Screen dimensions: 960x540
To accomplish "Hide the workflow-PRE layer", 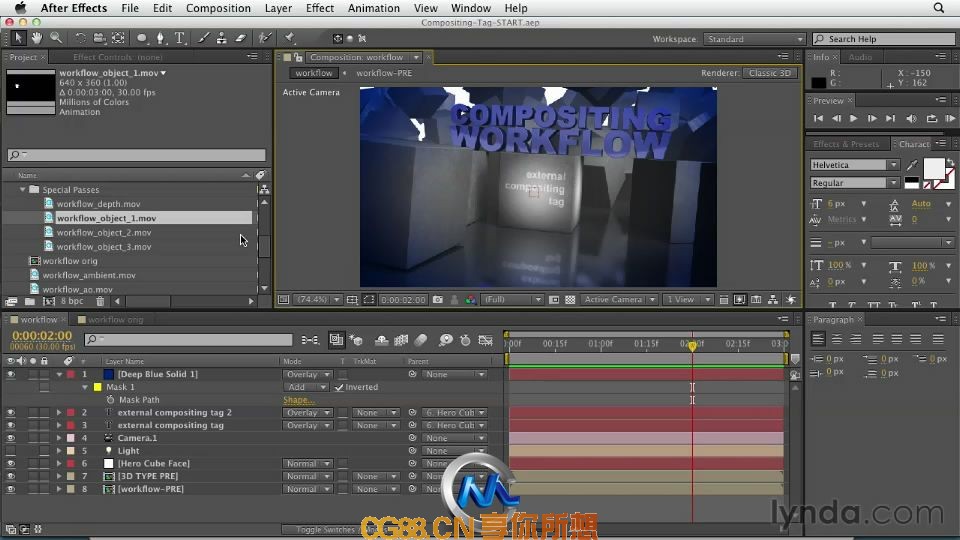I will (10, 489).
